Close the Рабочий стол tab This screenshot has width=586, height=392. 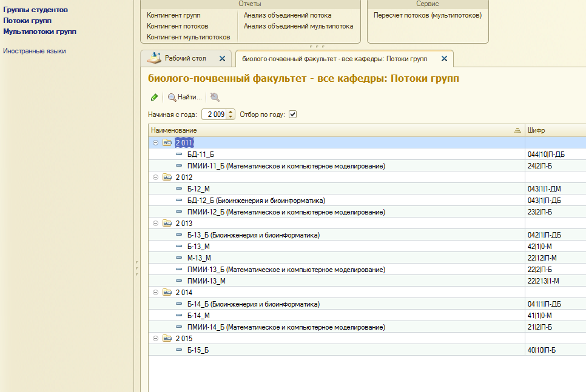click(x=223, y=59)
